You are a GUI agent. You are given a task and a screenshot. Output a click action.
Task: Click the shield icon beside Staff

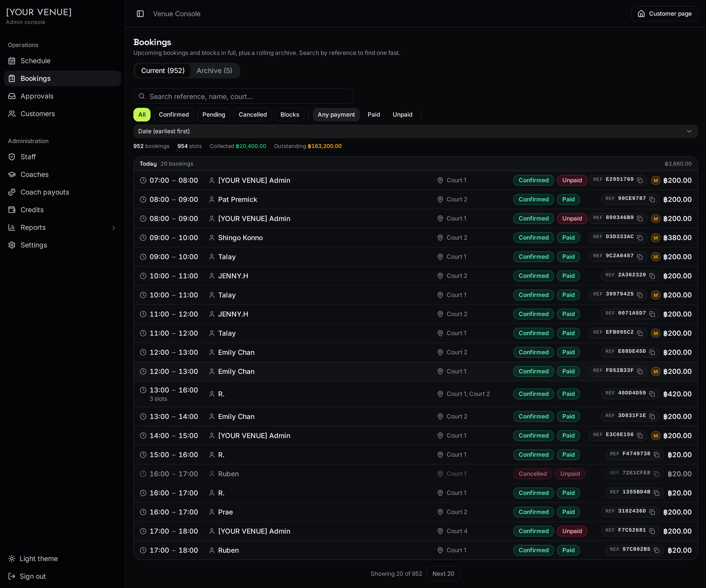(12, 157)
